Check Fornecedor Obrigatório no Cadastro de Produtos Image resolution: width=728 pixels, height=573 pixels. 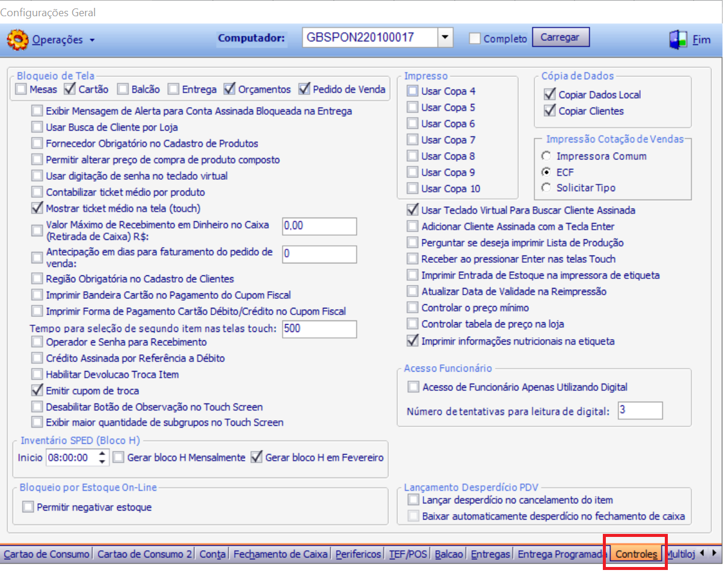(38, 144)
